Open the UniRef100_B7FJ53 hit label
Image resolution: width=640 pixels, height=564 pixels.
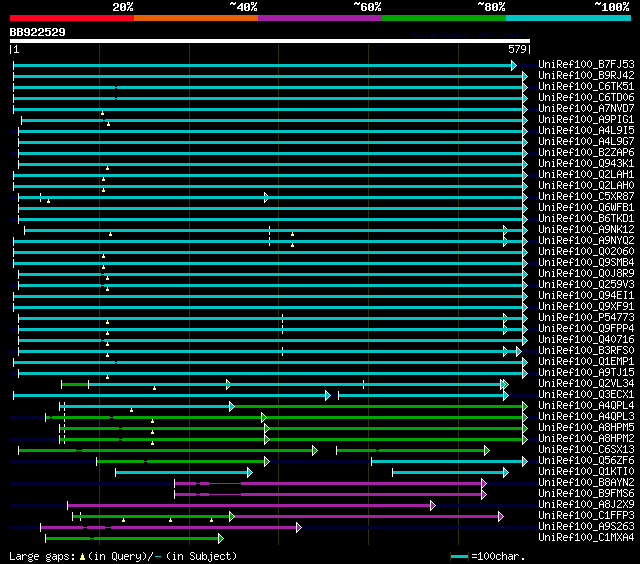click(586, 65)
